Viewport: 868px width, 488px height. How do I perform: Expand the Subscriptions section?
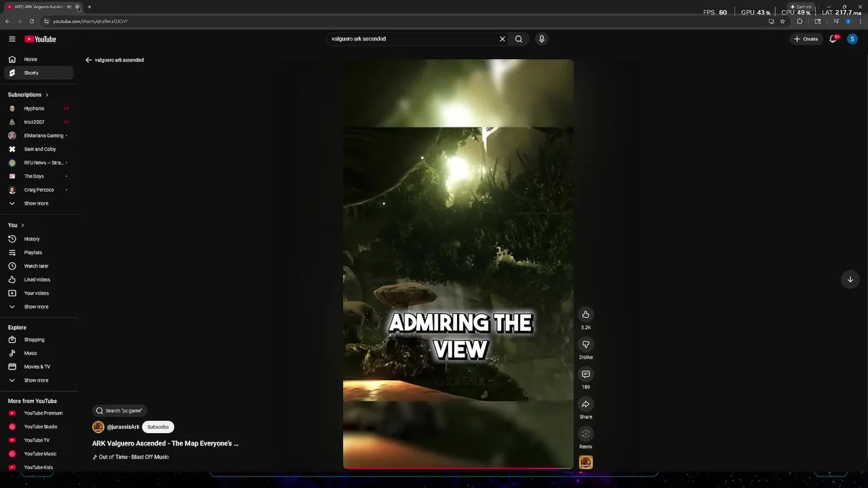pyautogui.click(x=28, y=95)
